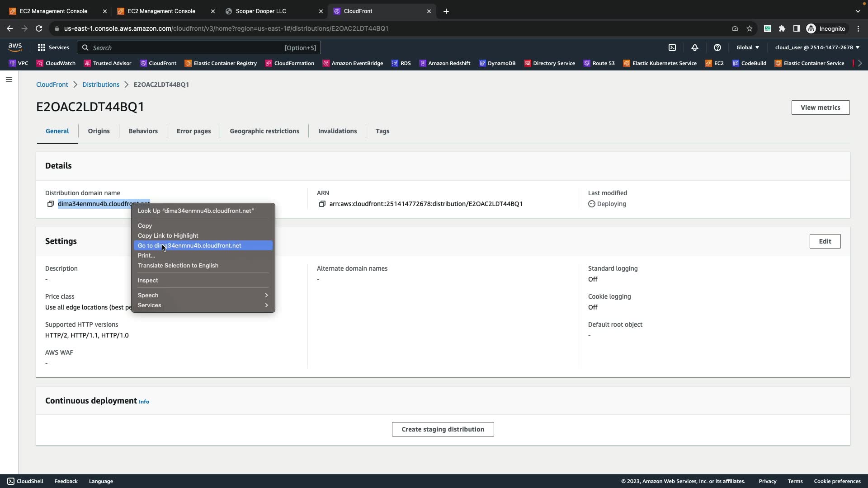Choose Copy from the context menu
This screenshot has height=488, width=868.
tap(145, 225)
